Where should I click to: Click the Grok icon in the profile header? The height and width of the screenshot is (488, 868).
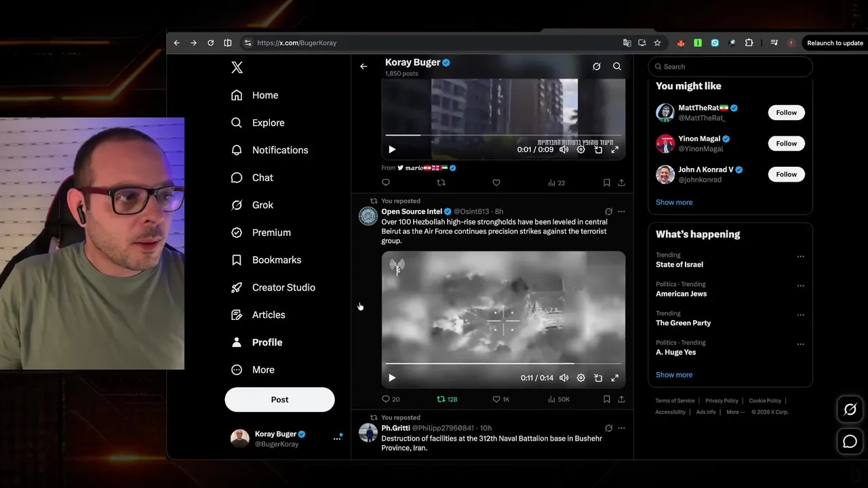tap(596, 66)
